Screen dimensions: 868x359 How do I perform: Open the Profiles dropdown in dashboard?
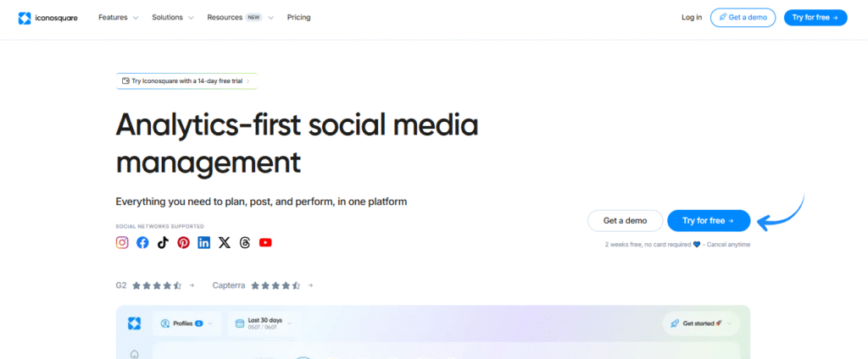pos(186,323)
